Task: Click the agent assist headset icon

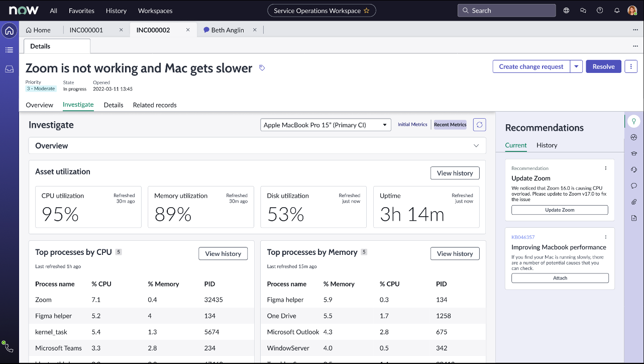Action: [634, 169]
